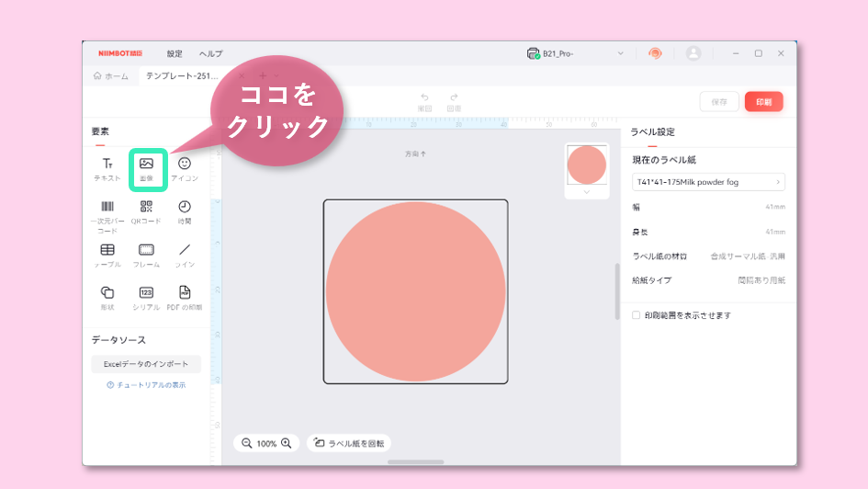Click the 100% zoom value
Screen dimensions: 868x489
tap(266, 444)
